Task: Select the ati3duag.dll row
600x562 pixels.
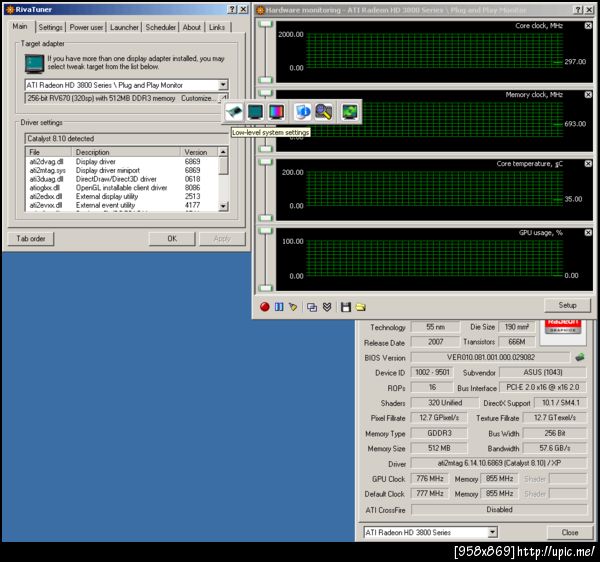Action: pyautogui.click(x=122, y=179)
